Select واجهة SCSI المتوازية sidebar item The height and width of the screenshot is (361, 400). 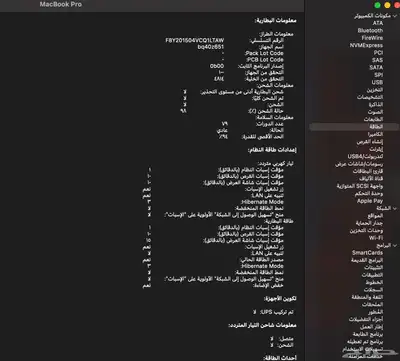click(x=360, y=186)
